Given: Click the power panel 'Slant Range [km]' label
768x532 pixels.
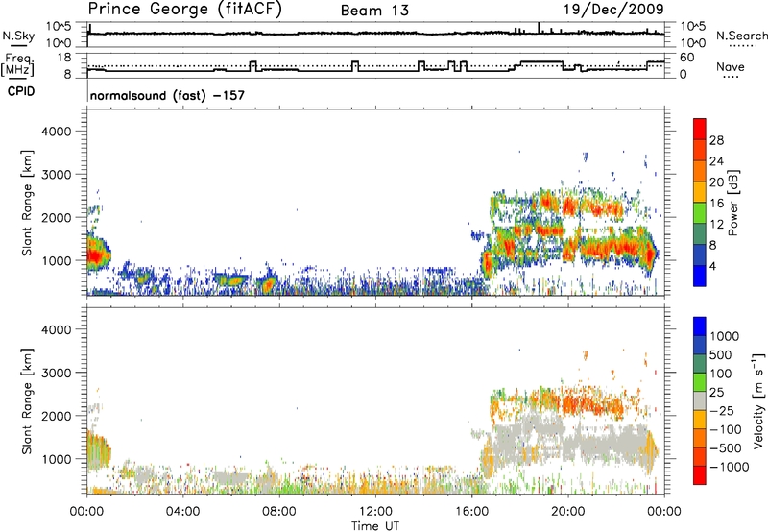Looking at the screenshot, I should [27, 203].
